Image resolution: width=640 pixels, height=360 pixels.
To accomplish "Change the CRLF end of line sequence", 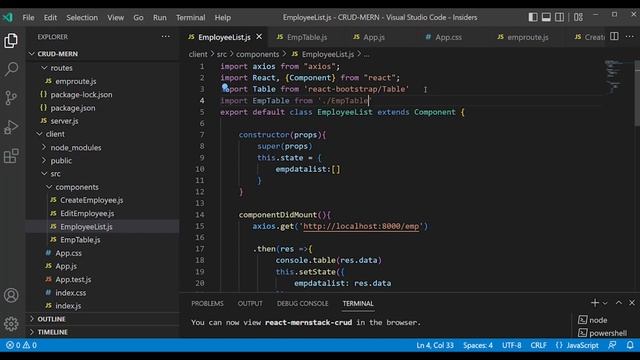I will click(x=538, y=345).
